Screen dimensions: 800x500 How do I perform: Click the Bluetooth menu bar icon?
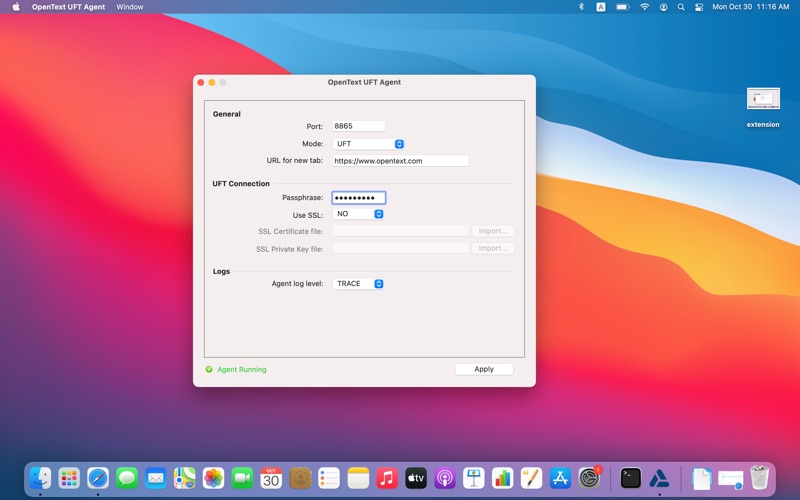point(581,7)
